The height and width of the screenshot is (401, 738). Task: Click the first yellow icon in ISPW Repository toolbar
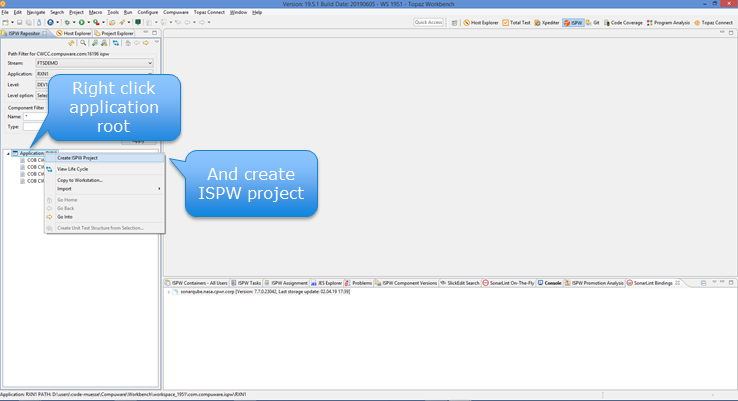71,43
